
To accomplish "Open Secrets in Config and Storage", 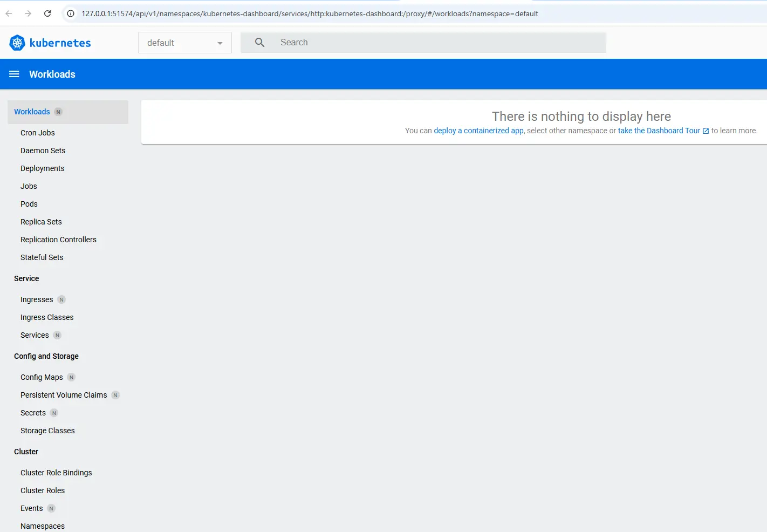I will point(33,413).
